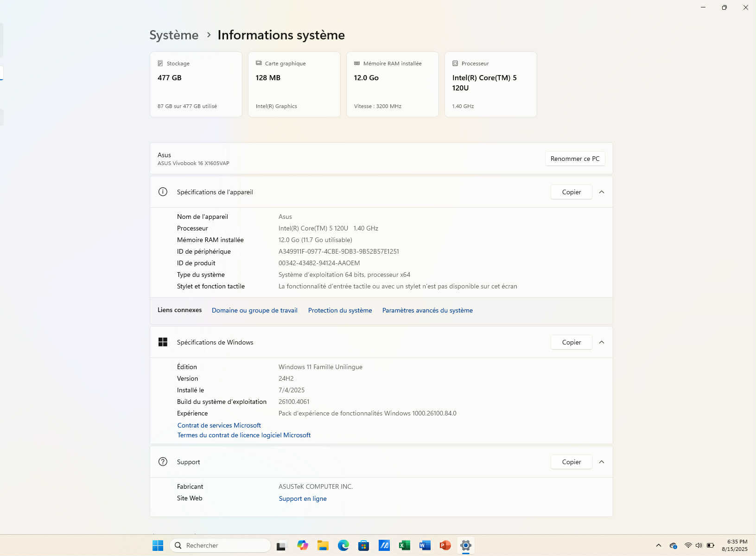Screen dimensions: 756x556
Task: Open the Stockage card
Action: (196, 84)
